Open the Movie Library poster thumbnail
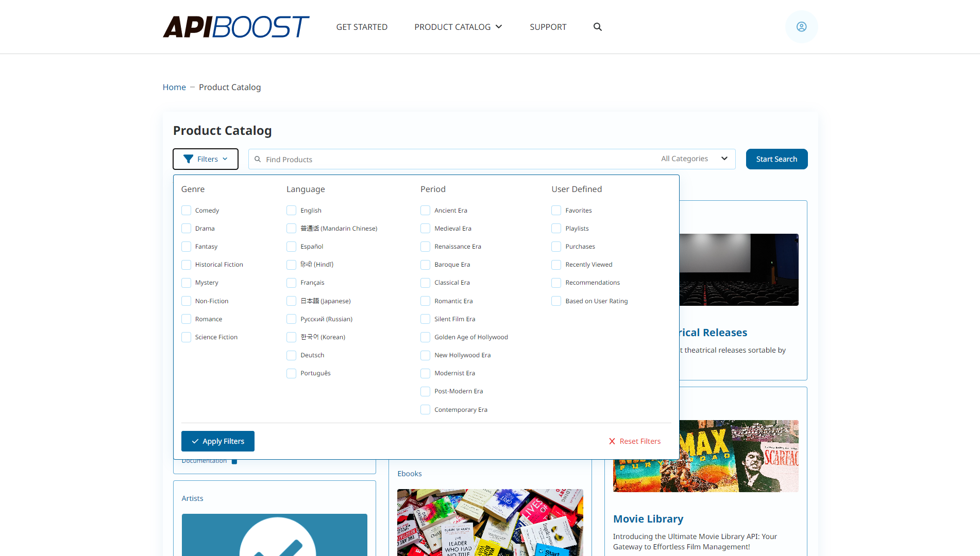The image size is (980, 556). (x=706, y=456)
